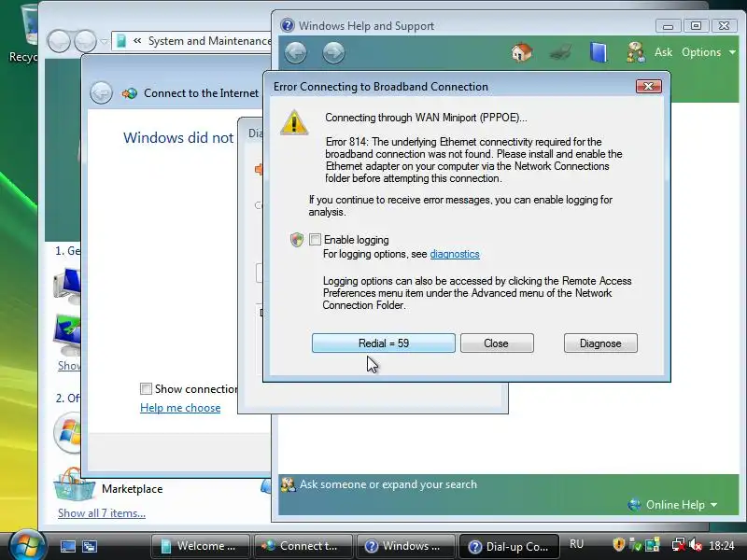Open Help home page house icon
The image size is (747, 560).
[x=522, y=52]
